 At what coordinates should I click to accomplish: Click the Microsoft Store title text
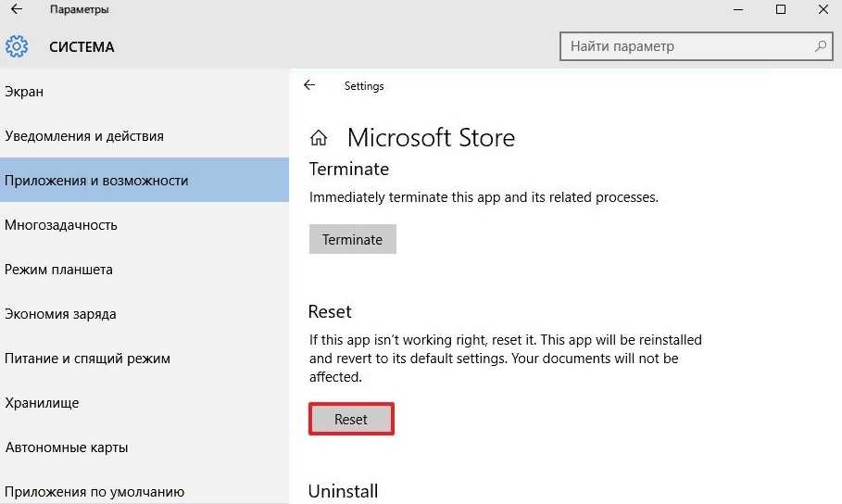(x=432, y=137)
